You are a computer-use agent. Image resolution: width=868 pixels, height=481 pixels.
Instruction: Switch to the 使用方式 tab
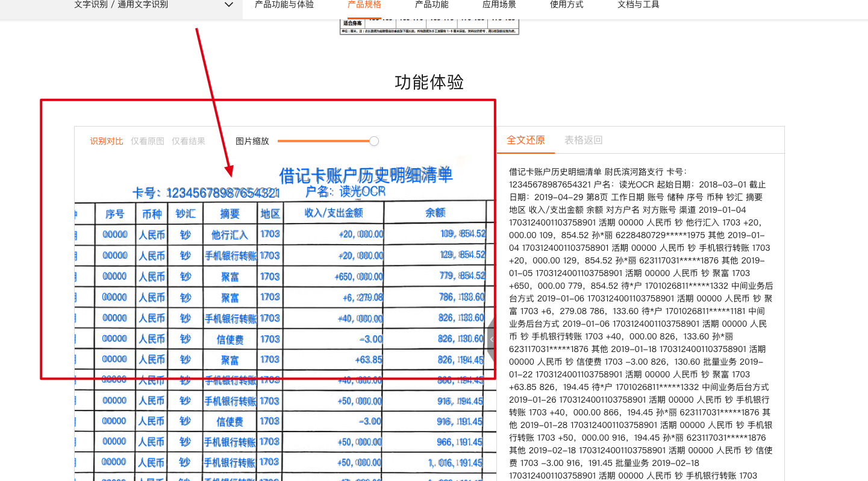[567, 5]
